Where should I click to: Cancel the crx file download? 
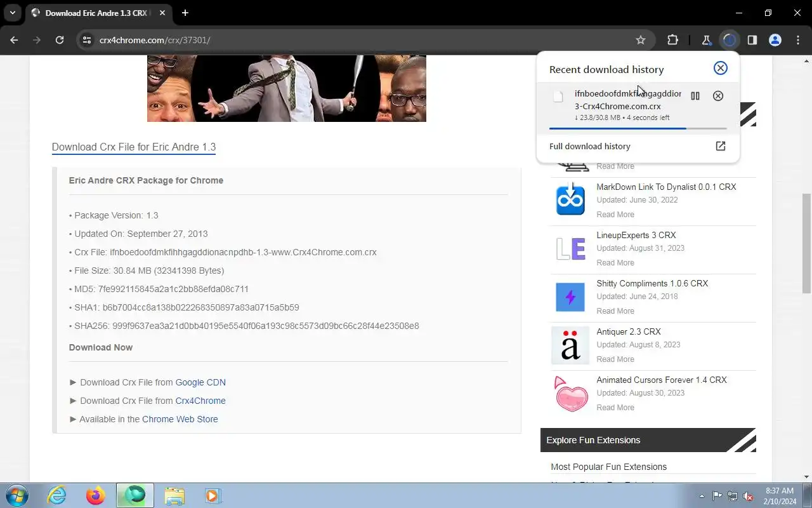click(718, 96)
